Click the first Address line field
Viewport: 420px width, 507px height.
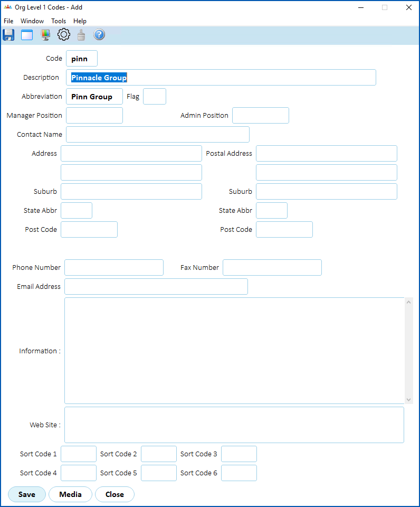[131, 154]
